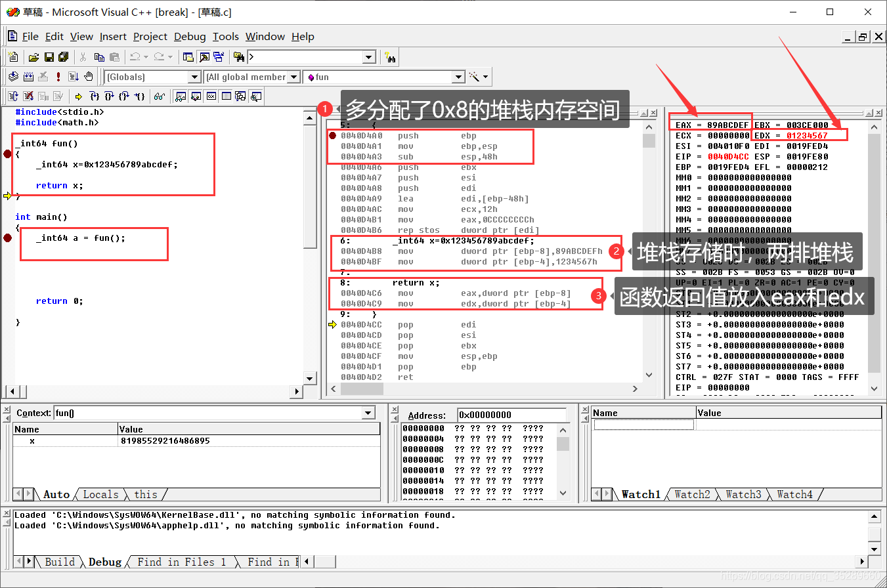Viewport: 887px width, 588px height.
Task: Click the find text input box in toolbar
Action: point(305,57)
